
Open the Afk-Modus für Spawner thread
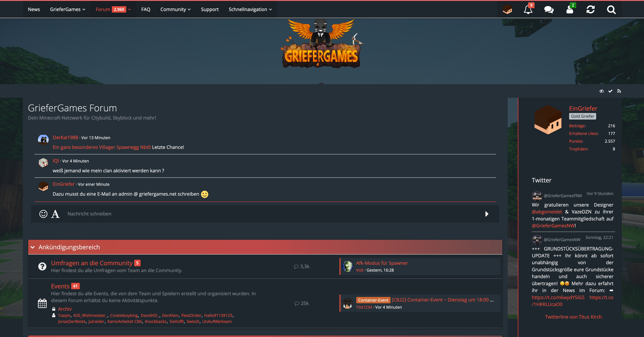tap(382, 263)
